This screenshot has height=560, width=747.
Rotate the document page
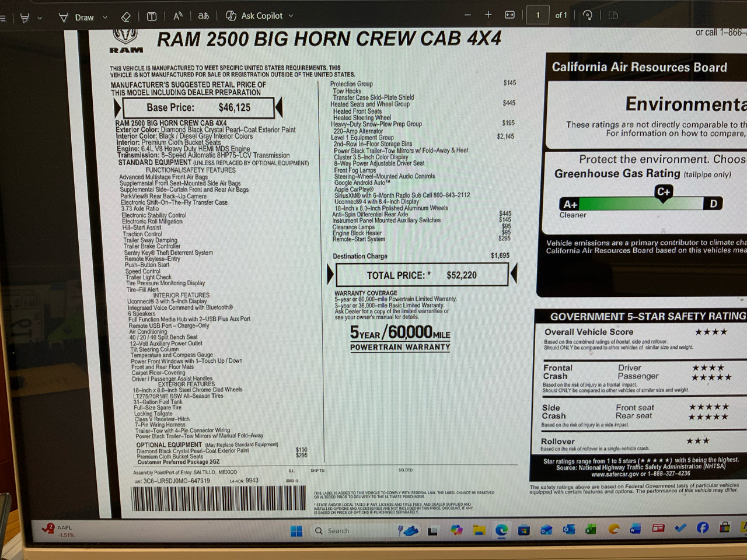[588, 15]
